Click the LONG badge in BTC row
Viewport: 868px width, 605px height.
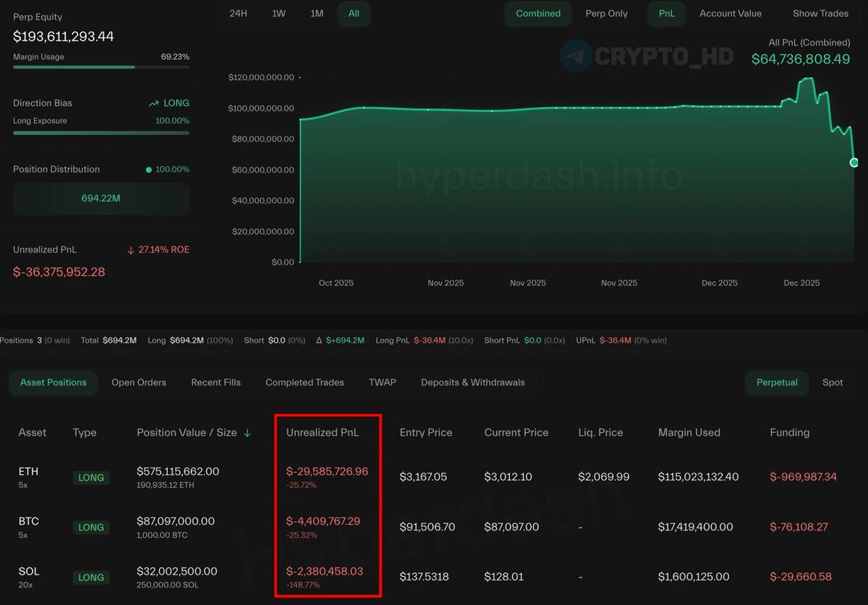pyautogui.click(x=91, y=528)
